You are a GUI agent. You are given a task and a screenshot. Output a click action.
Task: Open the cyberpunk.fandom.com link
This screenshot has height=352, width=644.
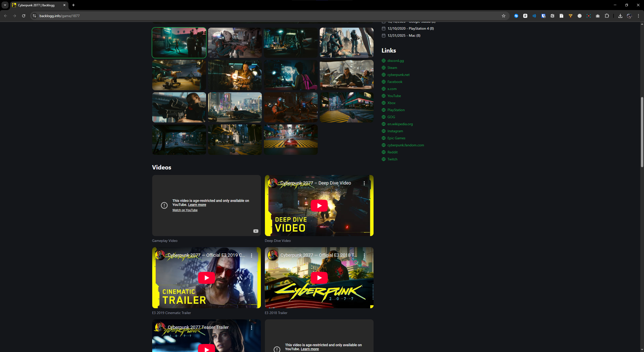pos(406,145)
